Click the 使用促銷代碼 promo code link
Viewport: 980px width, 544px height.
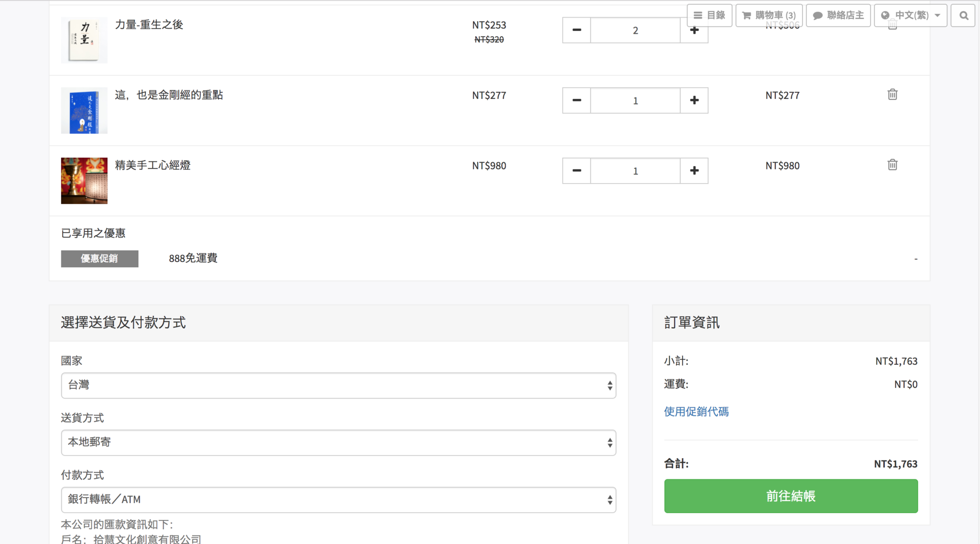pos(696,411)
